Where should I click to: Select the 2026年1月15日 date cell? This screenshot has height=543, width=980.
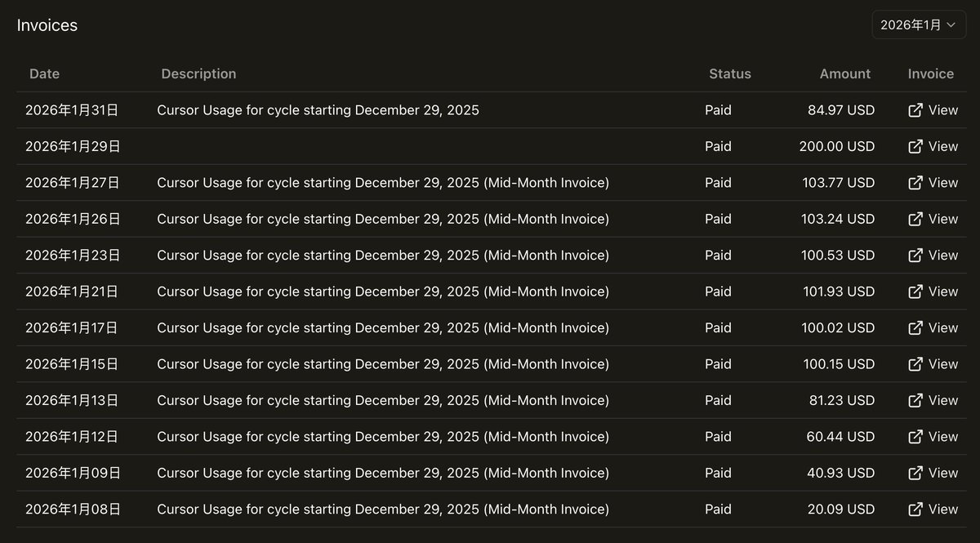[x=72, y=364]
